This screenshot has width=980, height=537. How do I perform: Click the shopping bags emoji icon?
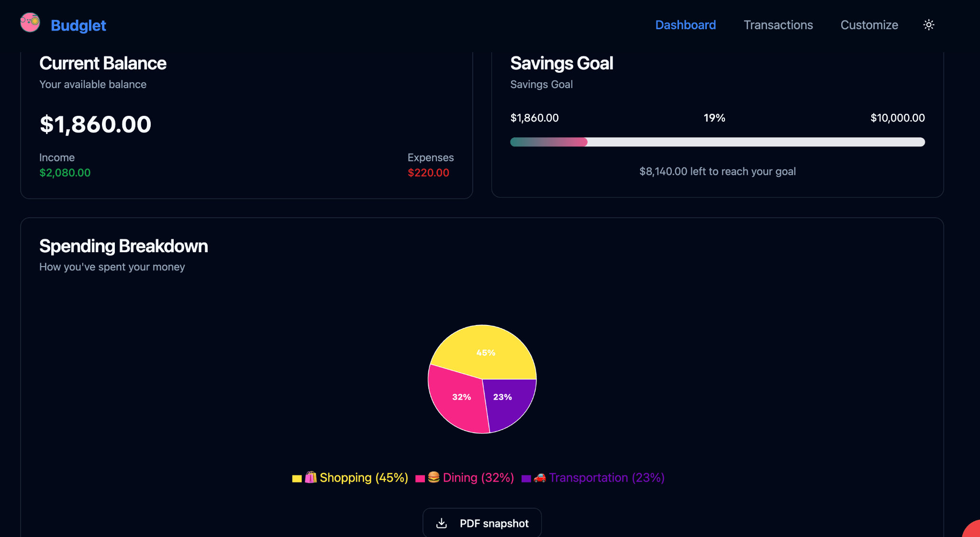pyautogui.click(x=311, y=477)
